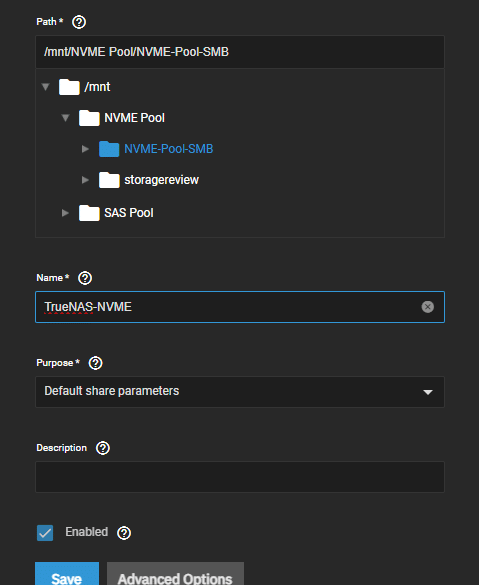Open the Purpose dropdown menu
This screenshot has width=479, height=585.
[240, 392]
